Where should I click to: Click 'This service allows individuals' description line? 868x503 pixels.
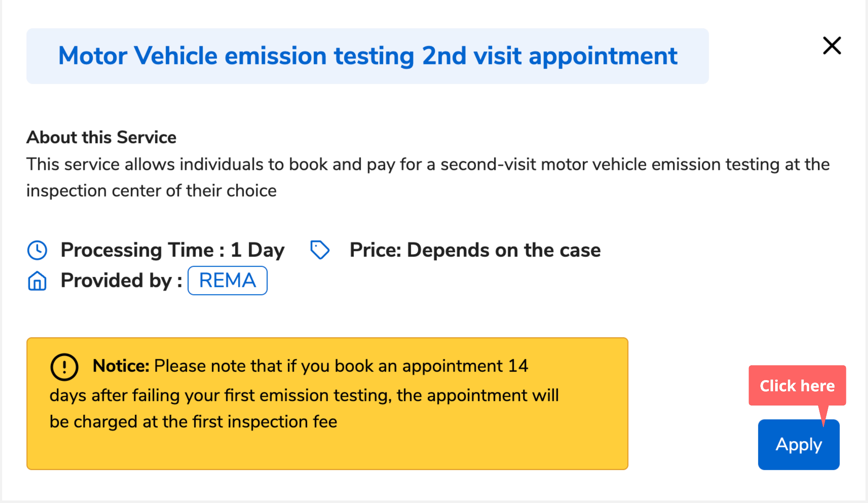[428, 164]
